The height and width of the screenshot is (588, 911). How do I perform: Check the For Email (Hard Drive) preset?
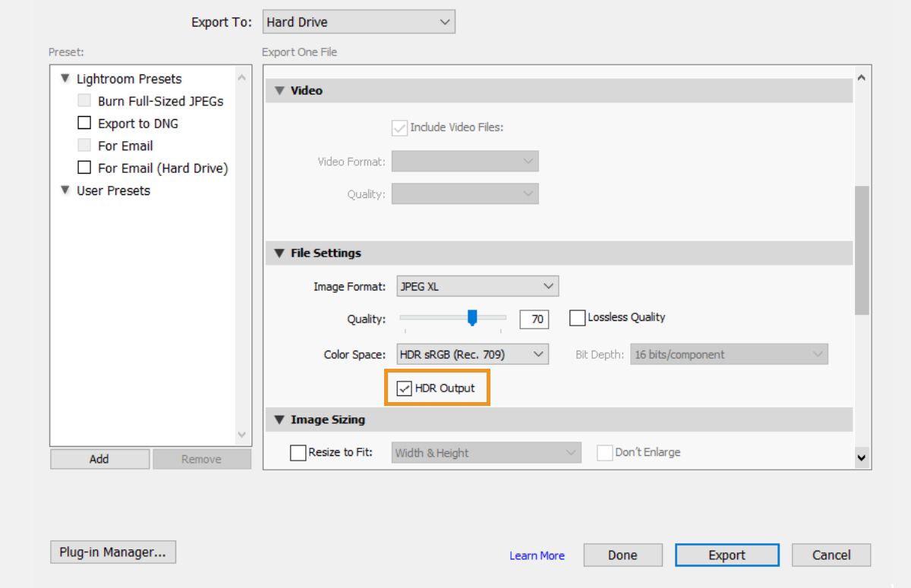tap(84, 168)
